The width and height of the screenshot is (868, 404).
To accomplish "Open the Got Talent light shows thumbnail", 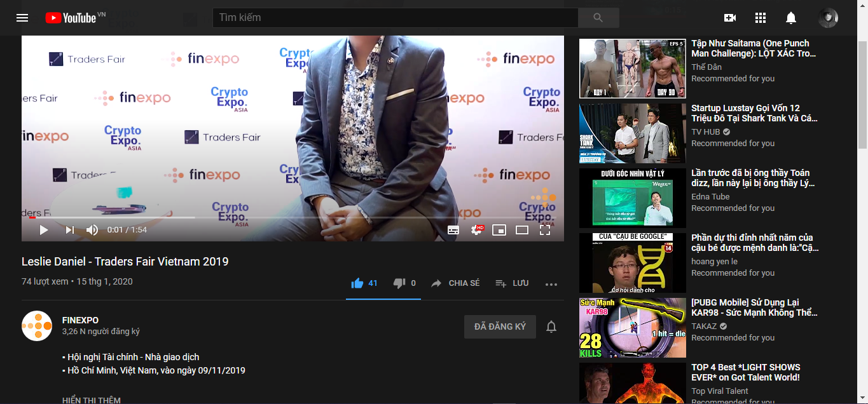I will (x=633, y=383).
